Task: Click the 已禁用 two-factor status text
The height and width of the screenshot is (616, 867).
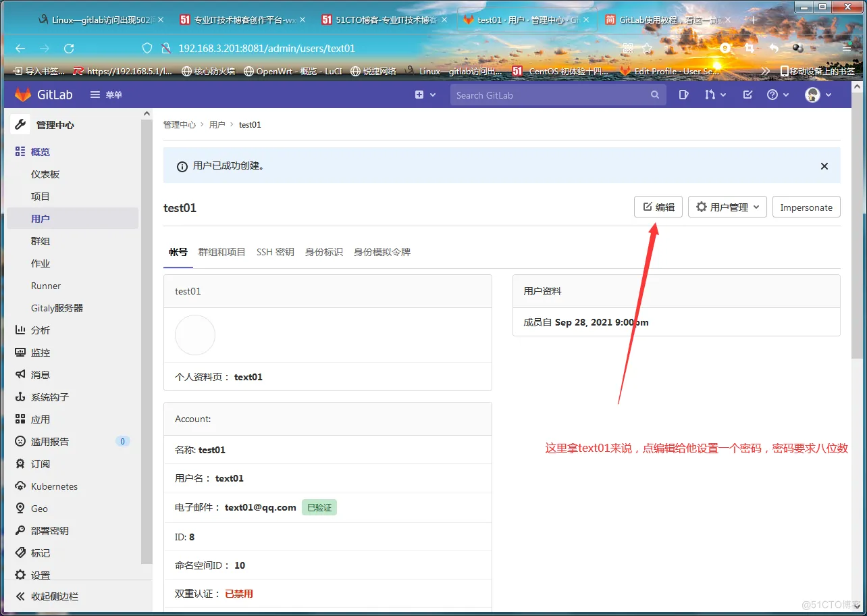Action: point(239,594)
